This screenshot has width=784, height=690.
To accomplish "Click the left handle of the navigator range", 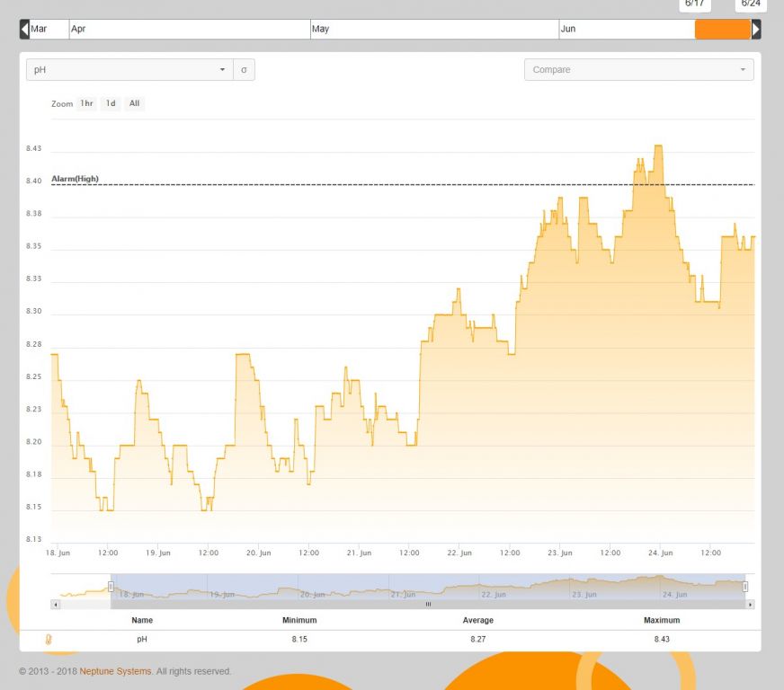I will [x=111, y=587].
